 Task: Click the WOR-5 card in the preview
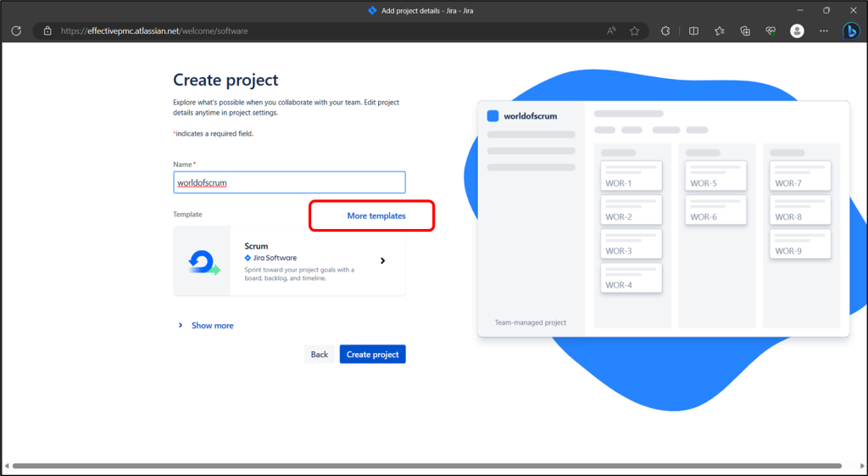pyautogui.click(x=715, y=176)
